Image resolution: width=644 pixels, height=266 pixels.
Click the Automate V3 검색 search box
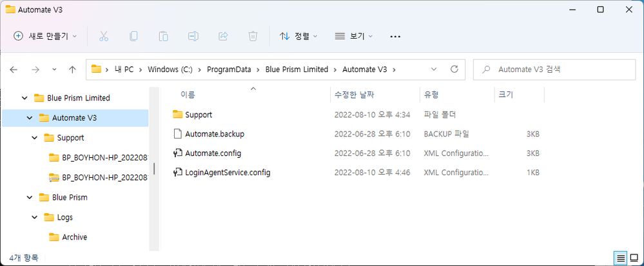coord(554,70)
